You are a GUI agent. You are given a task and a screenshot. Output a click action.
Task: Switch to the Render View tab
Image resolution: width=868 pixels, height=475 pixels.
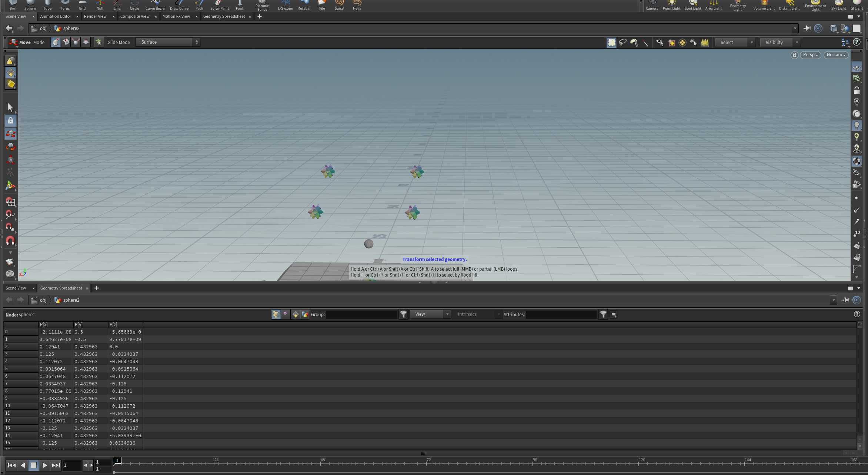pos(95,16)
